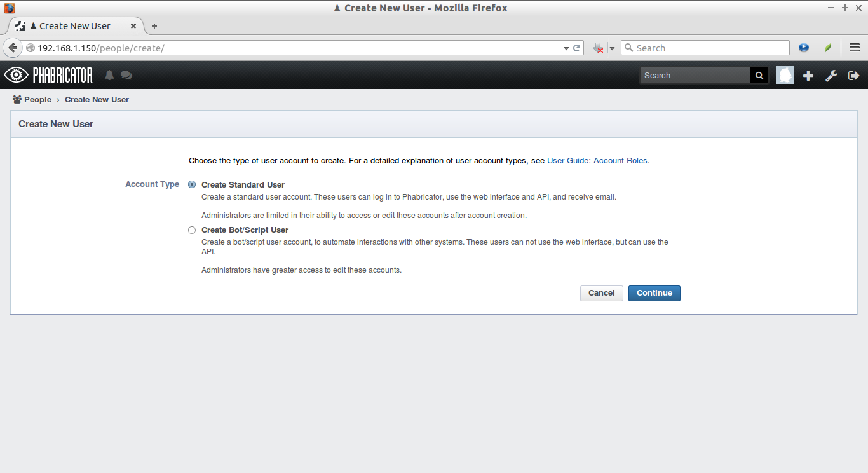Image resolution: width=868 pixels, height=473 pixels.
Task: Open the chat messages icon
Action: pos(126,75)
